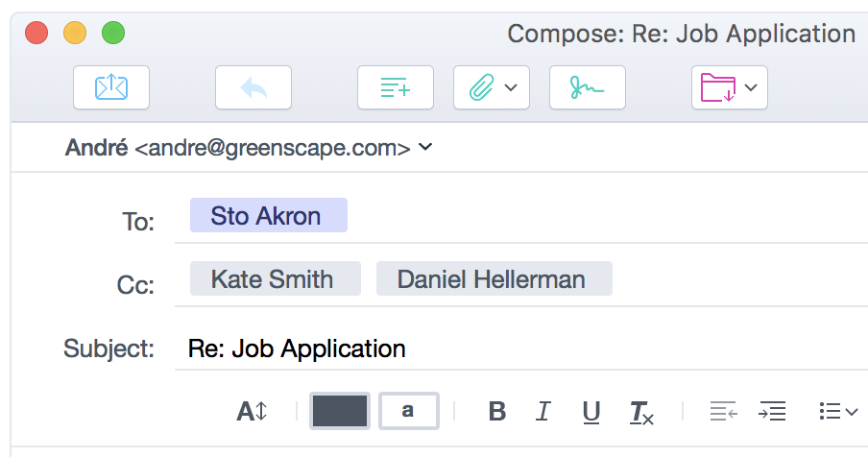This screenshot has width=868, height=457.
Task: Open the attachment options arrow
Action: click(511, 87)
